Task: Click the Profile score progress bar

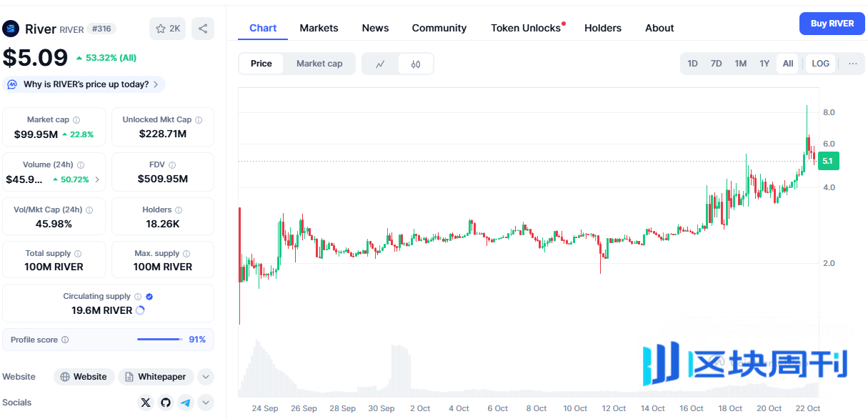Action: [159, 340]
